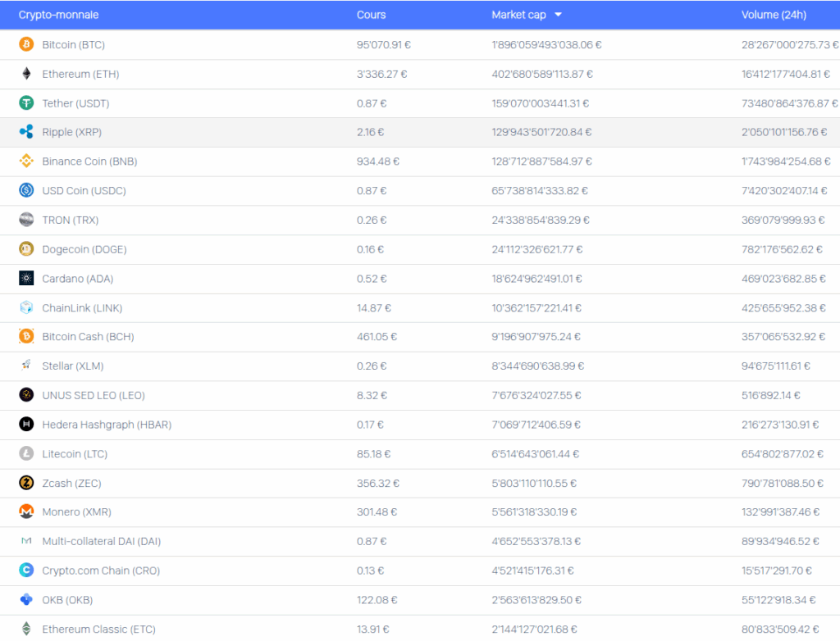This screenshot has height=641, width=840.
Task: Click the Dogecoin logo icon
Action: point(26,249)
